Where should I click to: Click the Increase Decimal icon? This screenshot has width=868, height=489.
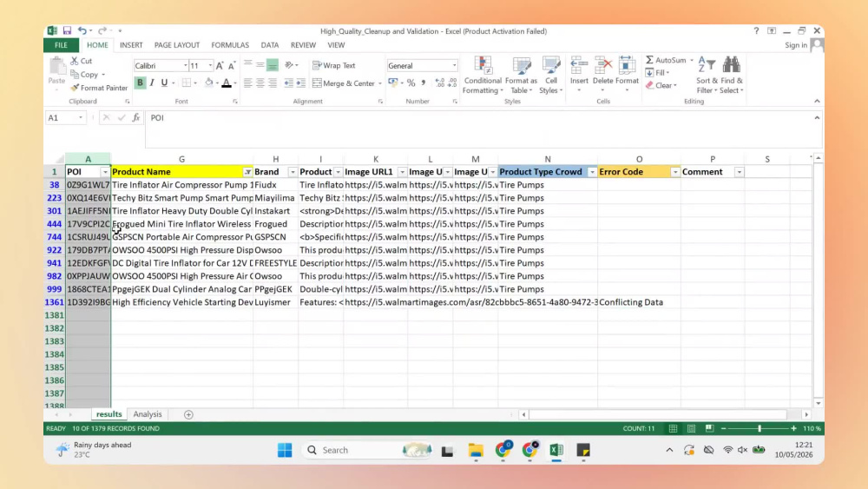(x=439, y=83)
